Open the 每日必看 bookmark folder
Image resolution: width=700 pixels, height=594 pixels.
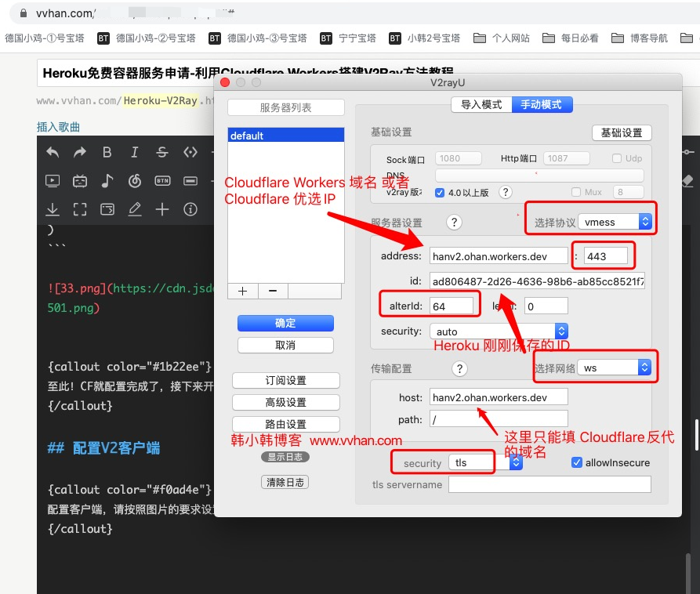click(570, 38)
